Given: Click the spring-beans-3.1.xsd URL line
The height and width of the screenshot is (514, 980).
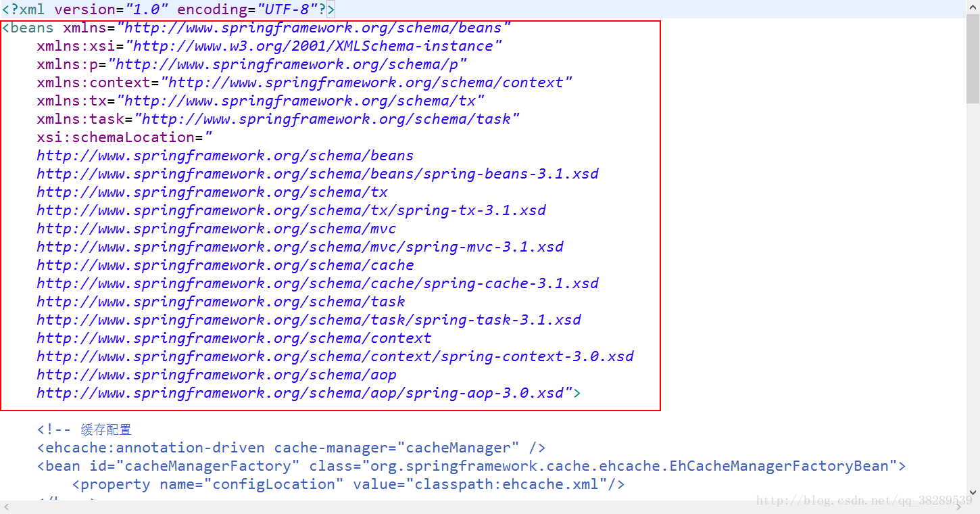Looking at the screenshot, I should pos(318,174).
